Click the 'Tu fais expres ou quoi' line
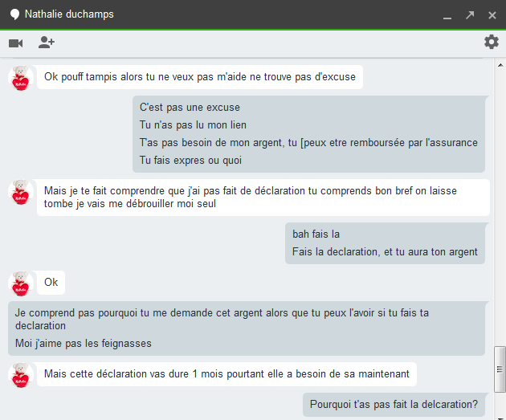This screenshot has height=420, width=506. 191,160
